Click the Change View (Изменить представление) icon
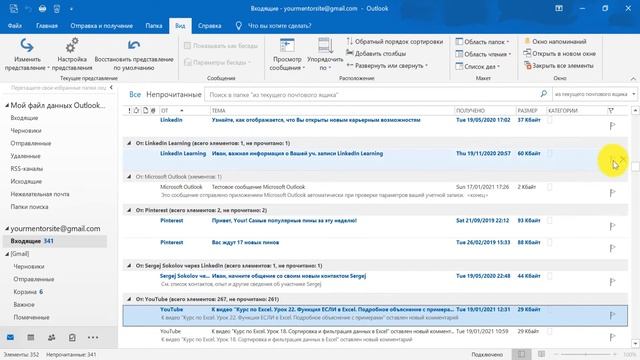 (27, 45)
